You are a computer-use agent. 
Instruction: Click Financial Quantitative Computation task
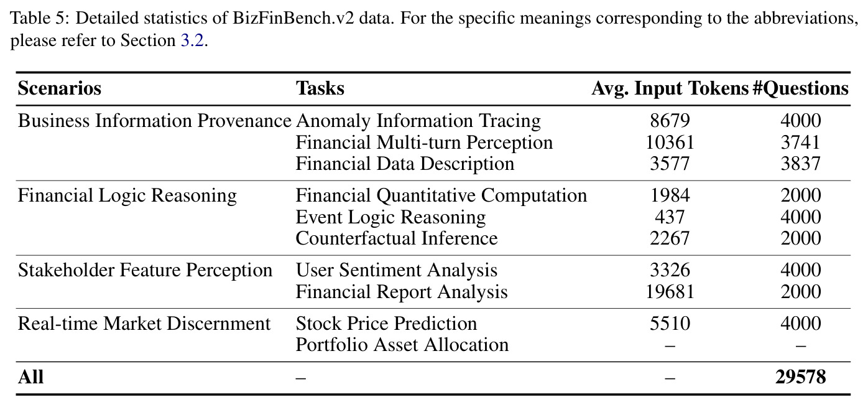click(x=441, y=195)
